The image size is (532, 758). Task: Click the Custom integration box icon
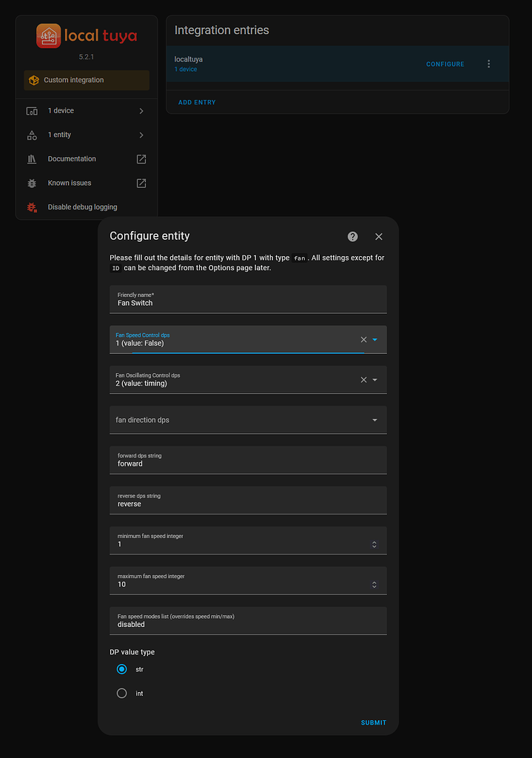coord(34,80)
